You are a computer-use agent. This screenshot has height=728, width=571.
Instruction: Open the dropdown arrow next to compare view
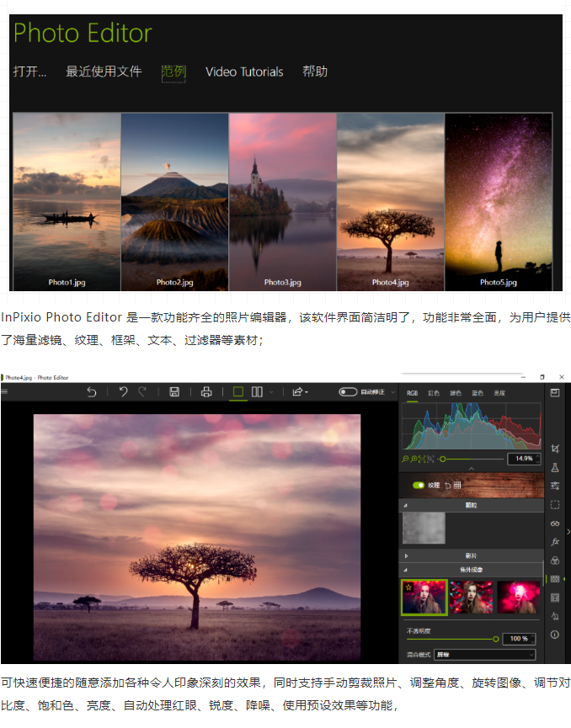[x=271, y=392]
